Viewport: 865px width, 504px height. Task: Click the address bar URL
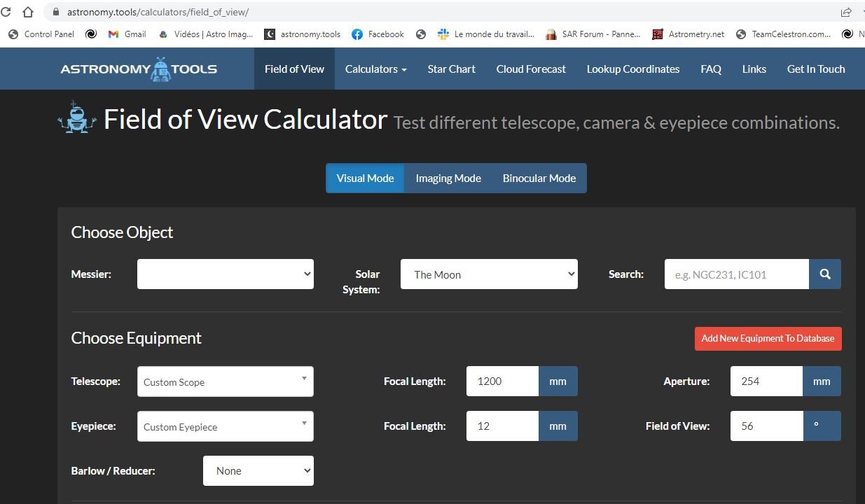158,12
